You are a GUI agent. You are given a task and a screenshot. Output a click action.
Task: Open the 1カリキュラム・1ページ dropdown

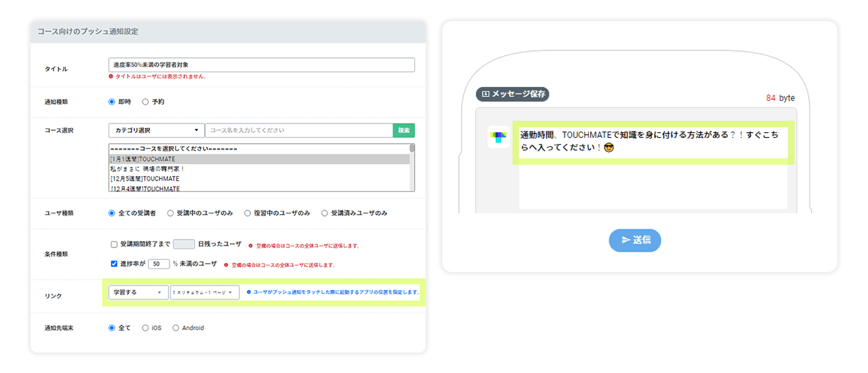point(204,293)
